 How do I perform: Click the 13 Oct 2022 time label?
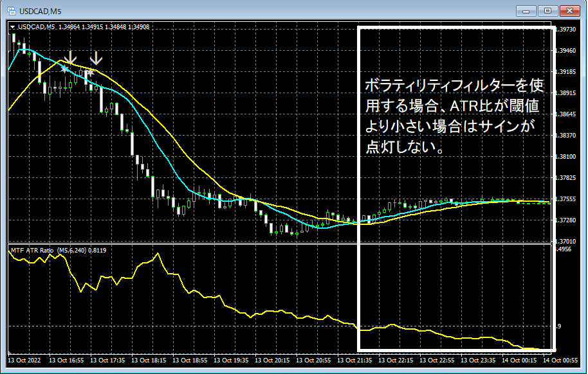pyautogui.click(x=24, y=361)
